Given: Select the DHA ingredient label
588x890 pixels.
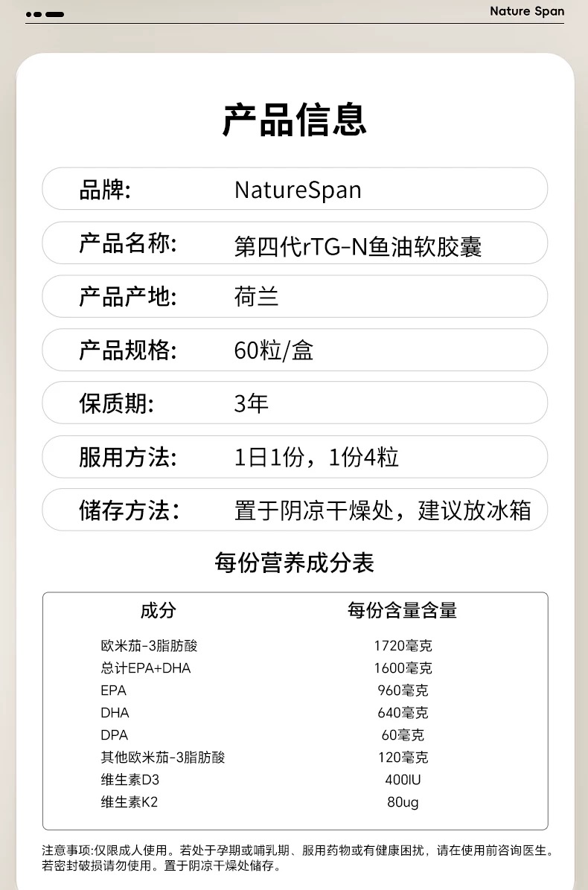Looking at the screenshot, I should 115,713.
